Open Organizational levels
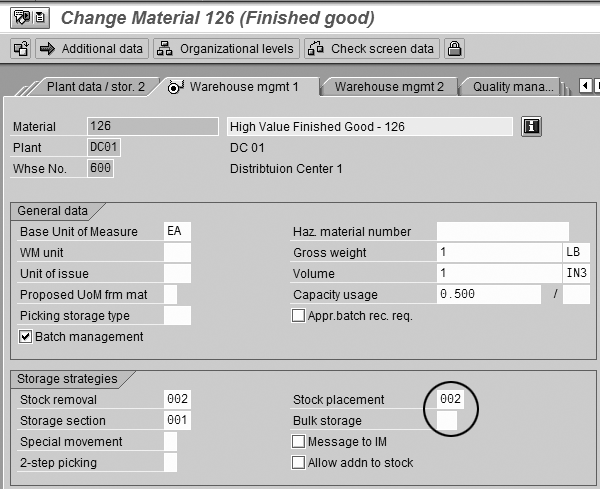Viewport: 600px width, 489px height. click(x=226, y=49)
